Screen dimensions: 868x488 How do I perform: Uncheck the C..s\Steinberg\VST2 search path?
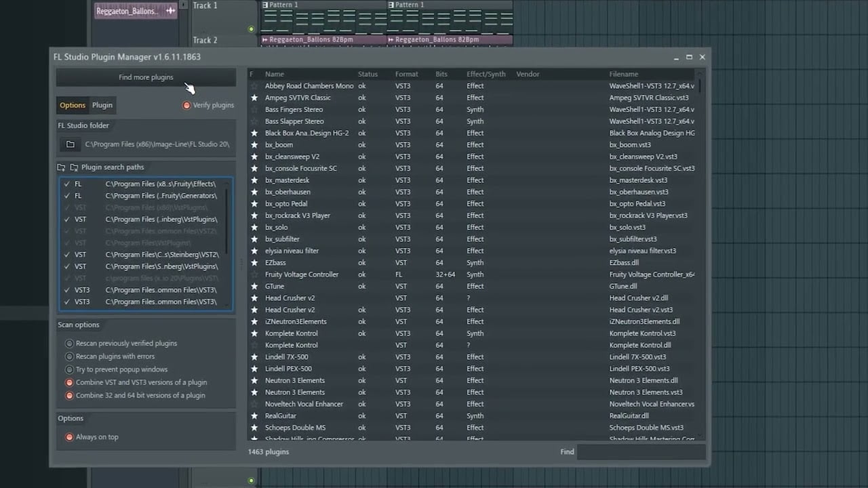pyautogui.click(x=66, y=255)
